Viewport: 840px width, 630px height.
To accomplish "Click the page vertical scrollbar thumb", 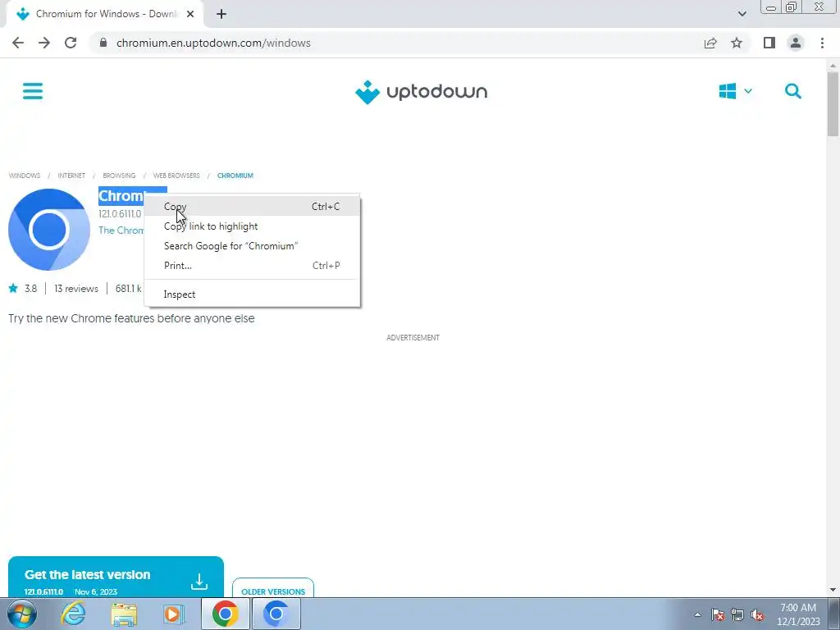I will click(833, 104).
